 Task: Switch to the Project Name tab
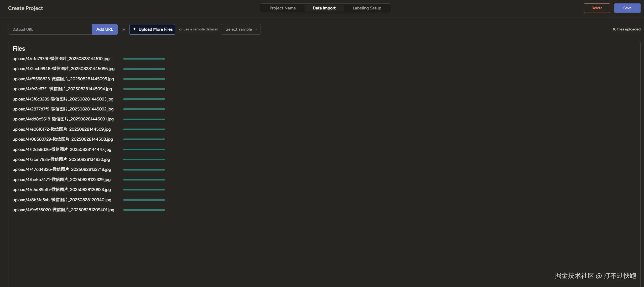pos(282,8)
